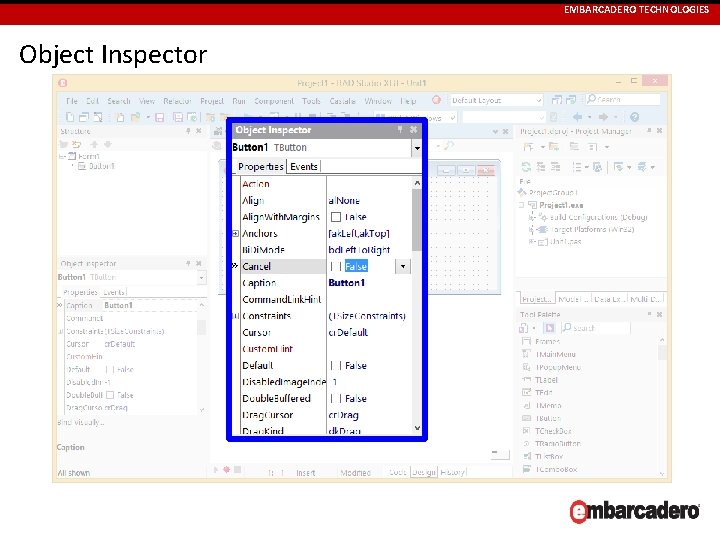Switch to the Design tab at bottom
720x540 pixels.
(424, 472)
